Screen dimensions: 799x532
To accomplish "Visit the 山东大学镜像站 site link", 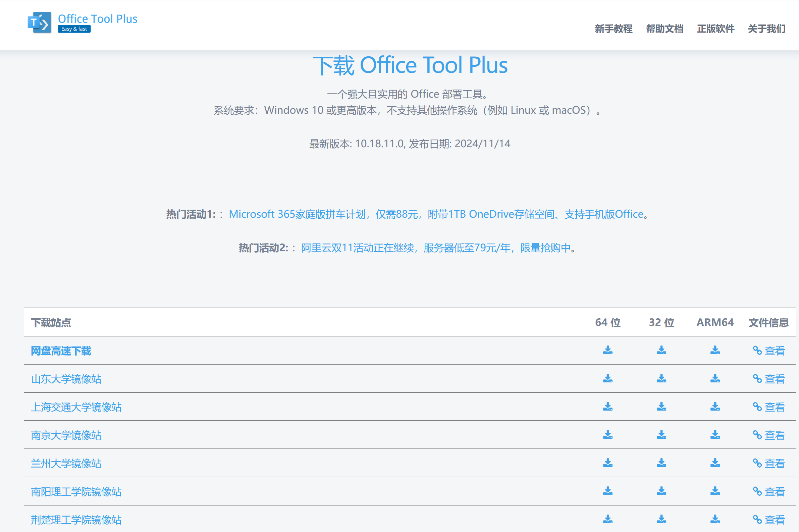I will coord(66,379).
